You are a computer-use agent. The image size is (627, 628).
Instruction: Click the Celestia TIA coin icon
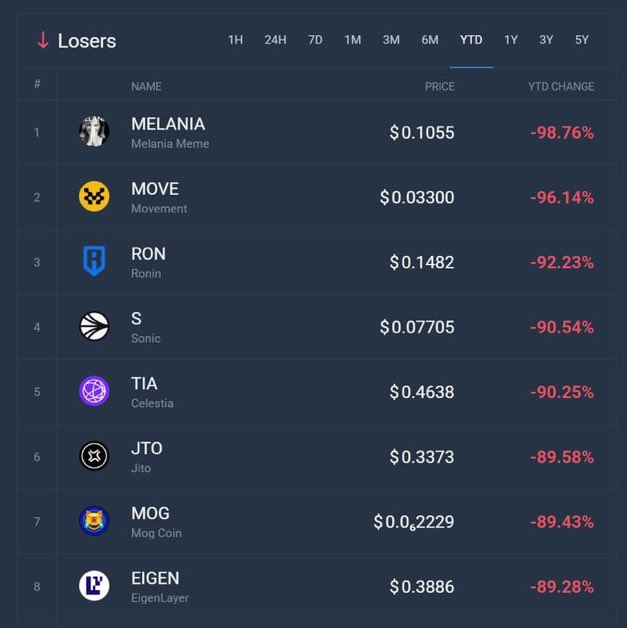pyautogui.click(x=94, y=391)
